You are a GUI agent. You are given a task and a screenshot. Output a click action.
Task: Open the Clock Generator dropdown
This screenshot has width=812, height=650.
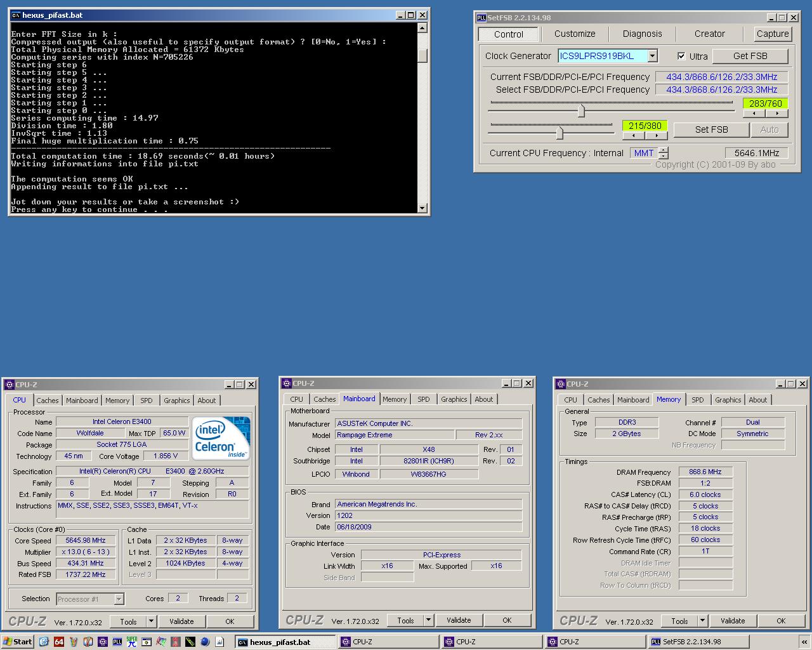click(652, 56)
